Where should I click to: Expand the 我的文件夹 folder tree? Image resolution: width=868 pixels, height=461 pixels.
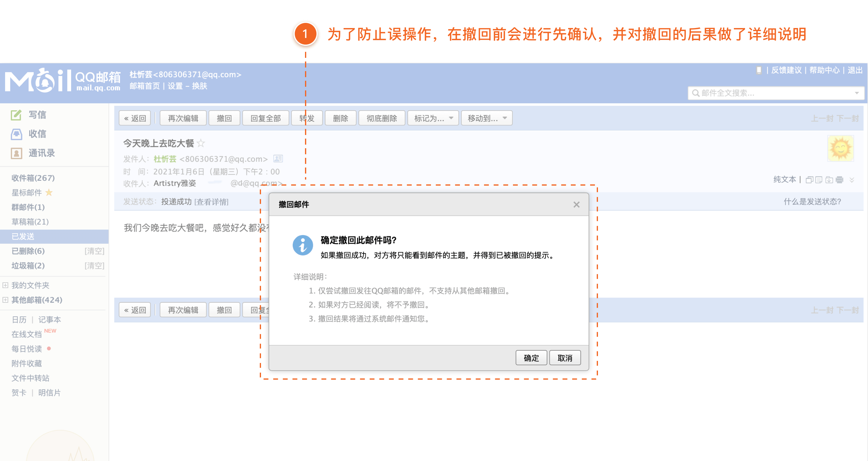coord(5,285)
